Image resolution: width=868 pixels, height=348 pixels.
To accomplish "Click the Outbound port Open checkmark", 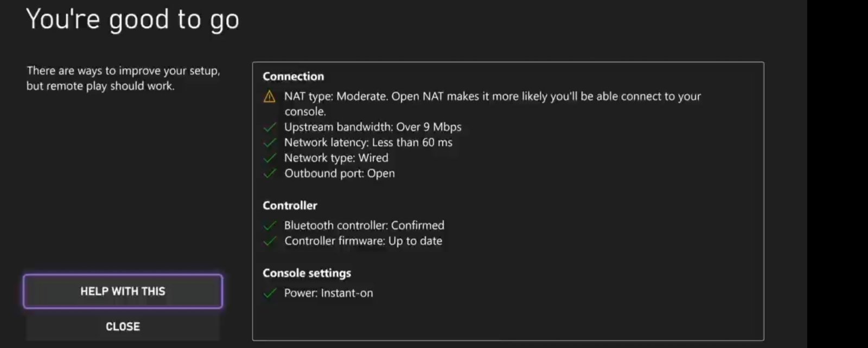I will point(270,174).
